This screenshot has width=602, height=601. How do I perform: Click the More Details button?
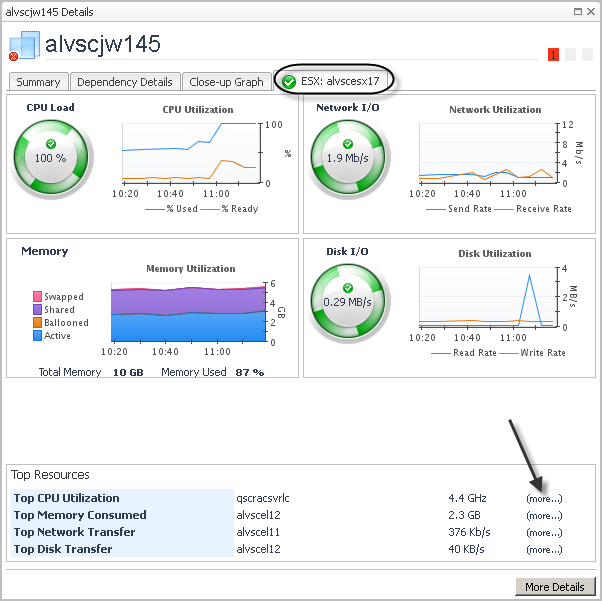[x=555, y=587]
